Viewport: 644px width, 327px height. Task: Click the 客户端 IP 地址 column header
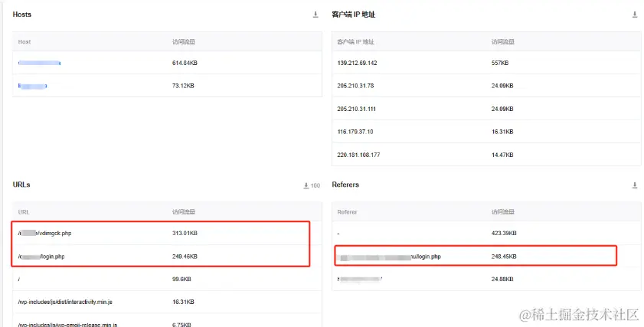(x=355, y=42)
